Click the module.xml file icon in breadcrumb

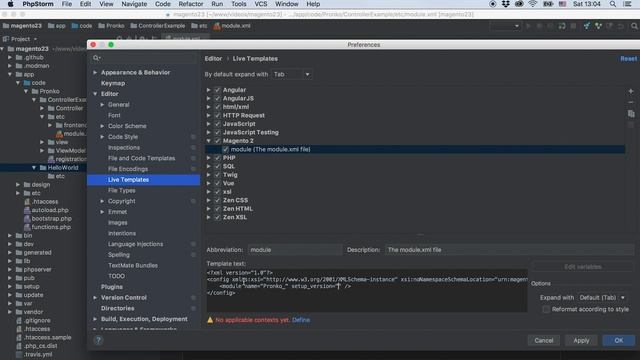pos(217,26)
